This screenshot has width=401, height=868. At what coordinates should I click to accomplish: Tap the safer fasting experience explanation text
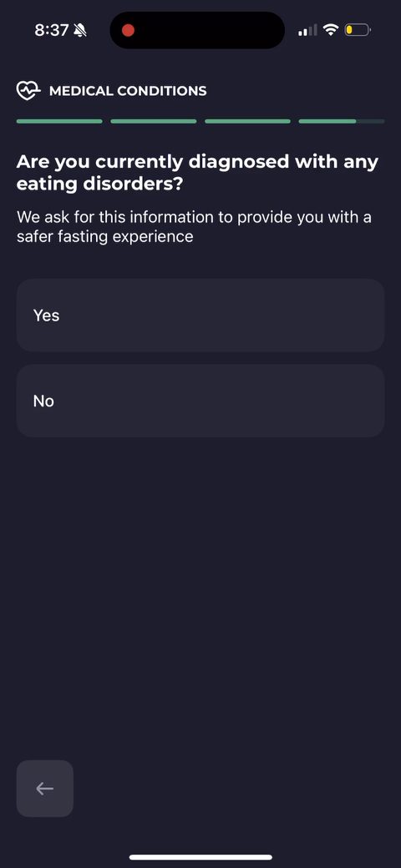pos(194,226)
